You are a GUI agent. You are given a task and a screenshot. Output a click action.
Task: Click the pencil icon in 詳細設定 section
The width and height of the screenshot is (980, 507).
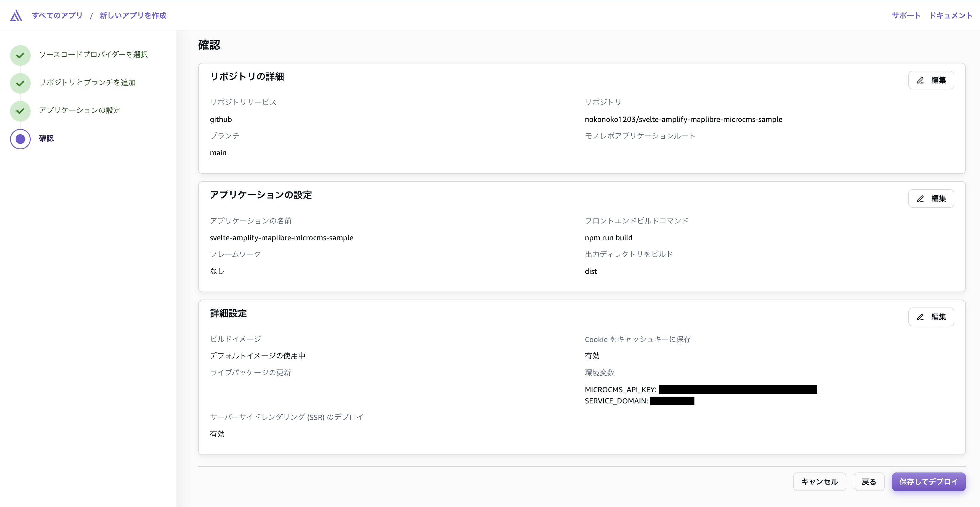tap(920, 317)
